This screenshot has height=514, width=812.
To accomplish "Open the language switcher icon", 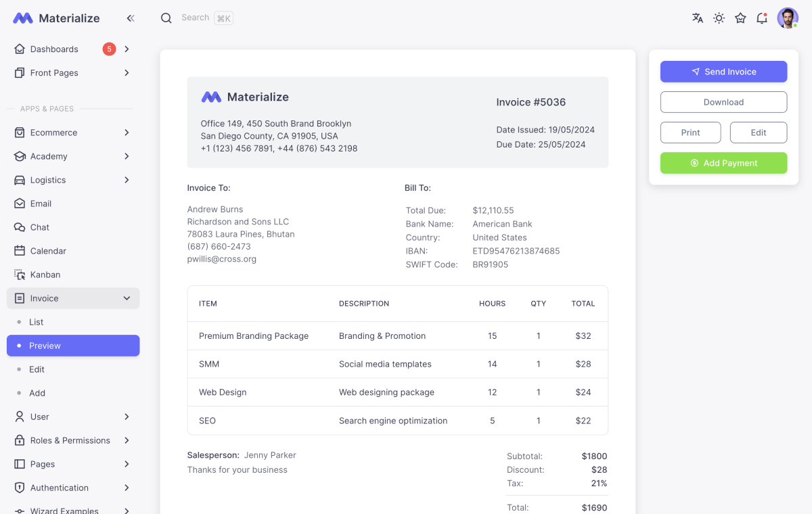I will click(x=697, y=18).
